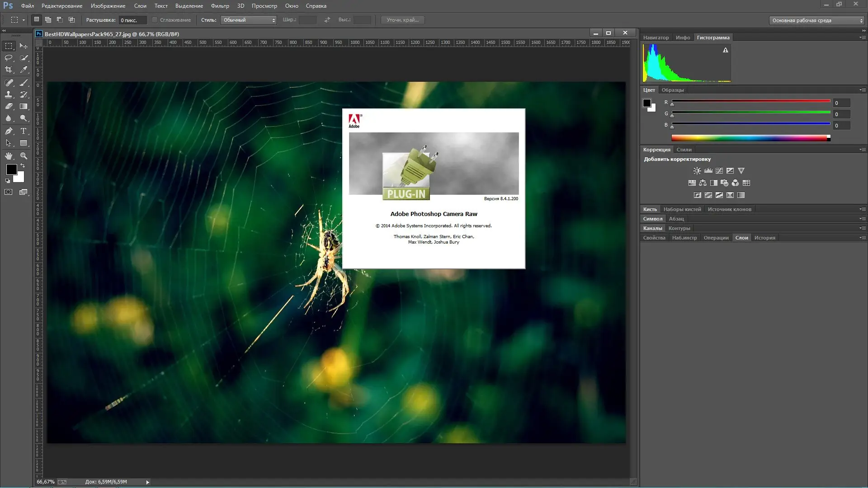
Task: Enable the Сглаживание checkbox
Action: (x=155, y=20)
